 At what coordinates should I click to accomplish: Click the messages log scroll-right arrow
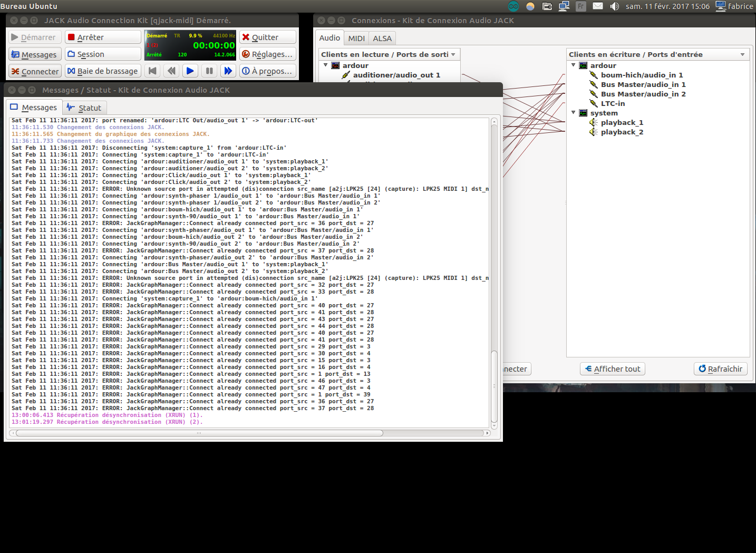[x=488, y=433]
